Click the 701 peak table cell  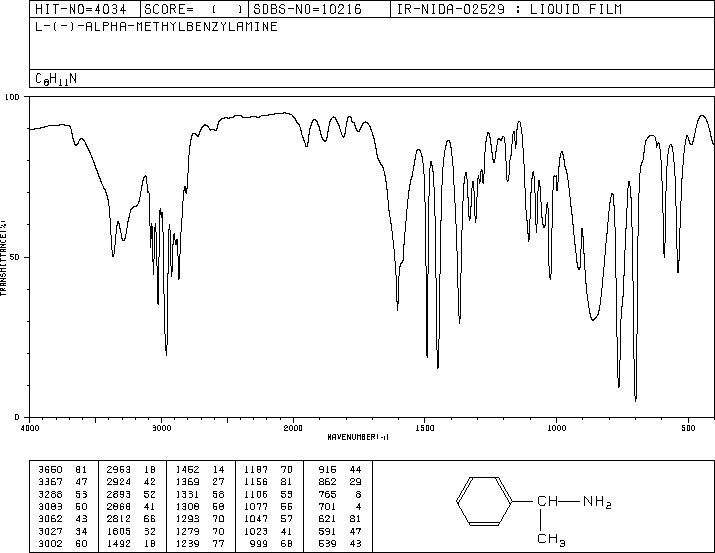coord(327,506)
